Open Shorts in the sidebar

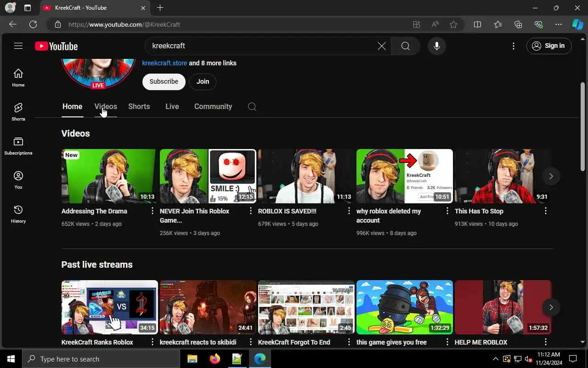point(18,112)
